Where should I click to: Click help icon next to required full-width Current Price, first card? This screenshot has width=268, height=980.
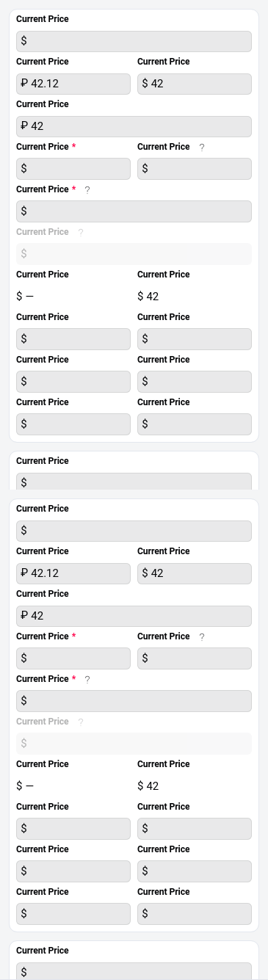click(87, 189)
